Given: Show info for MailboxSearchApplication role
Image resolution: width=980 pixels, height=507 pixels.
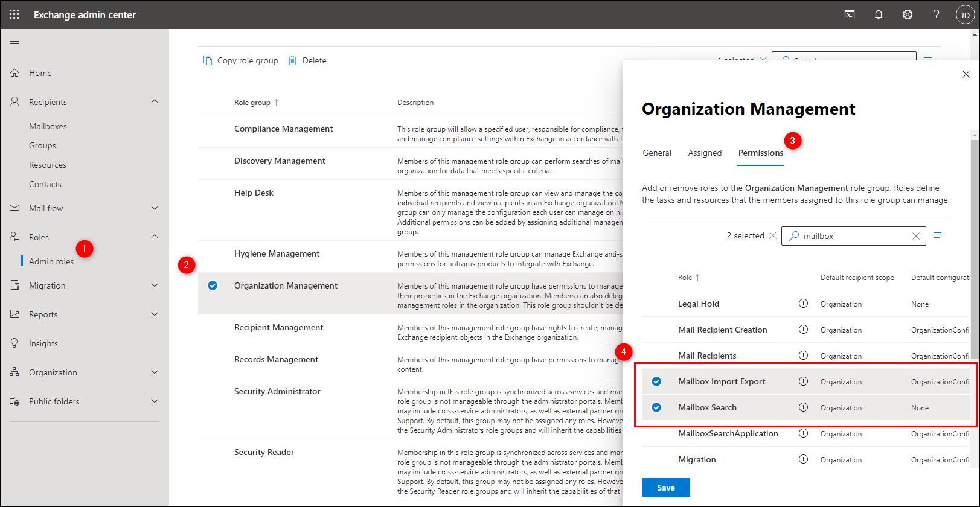Looking at the screenshot, I should [803, 433].
